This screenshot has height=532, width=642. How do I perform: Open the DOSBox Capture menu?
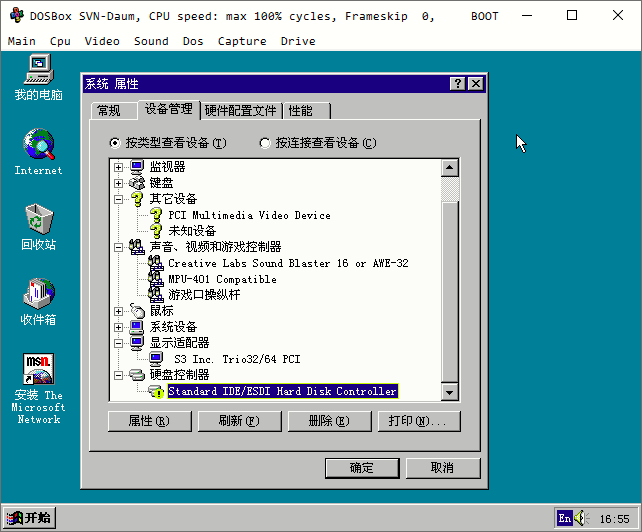pos(242,41)
